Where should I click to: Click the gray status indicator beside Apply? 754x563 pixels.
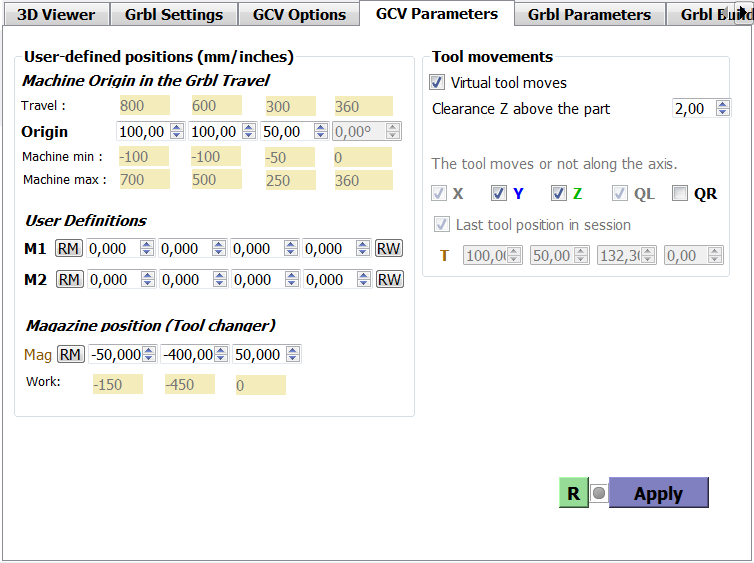599,493
